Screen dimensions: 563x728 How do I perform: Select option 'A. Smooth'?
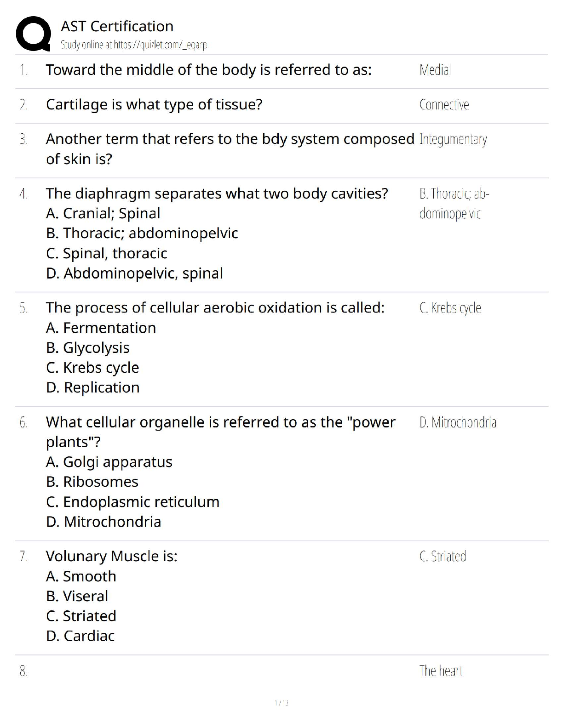click(81, 576)
